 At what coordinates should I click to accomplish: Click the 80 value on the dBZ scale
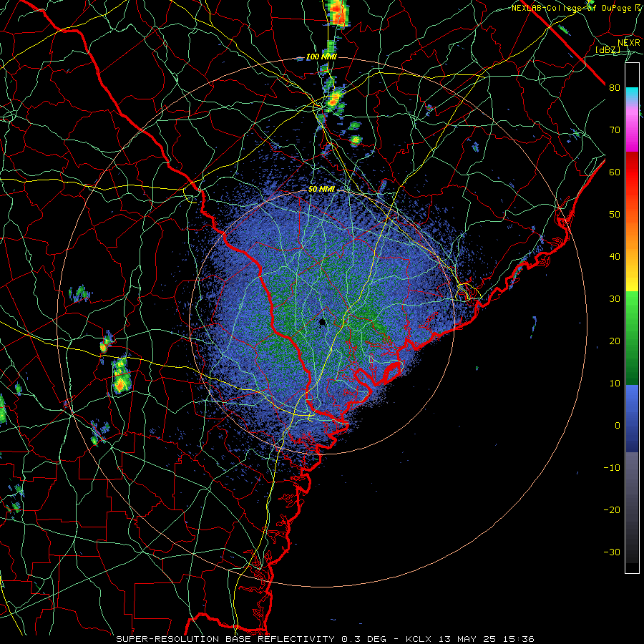coord(615,87)
